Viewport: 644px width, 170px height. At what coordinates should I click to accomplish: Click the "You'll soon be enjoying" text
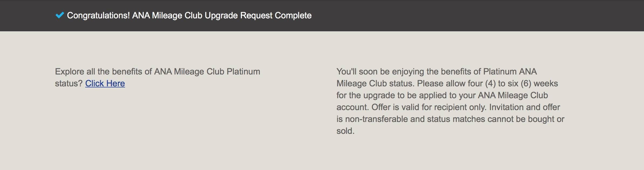pyautogui.click(x=380, y=72)
